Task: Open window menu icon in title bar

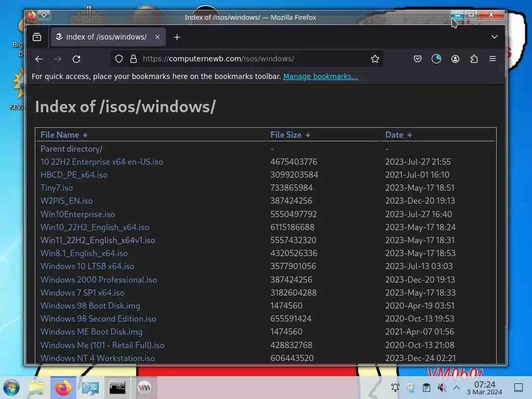Action: [32, 15]
